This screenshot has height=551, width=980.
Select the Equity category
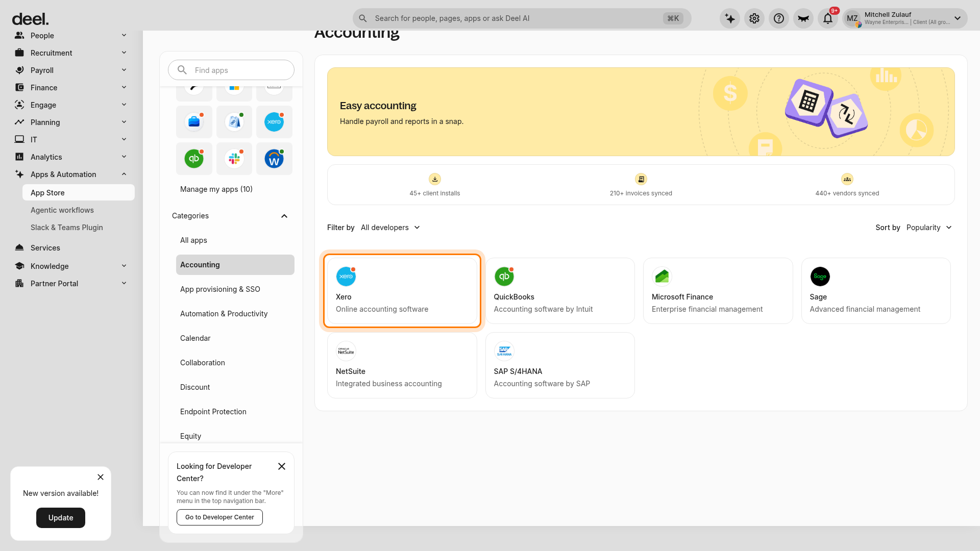[235, 436]
